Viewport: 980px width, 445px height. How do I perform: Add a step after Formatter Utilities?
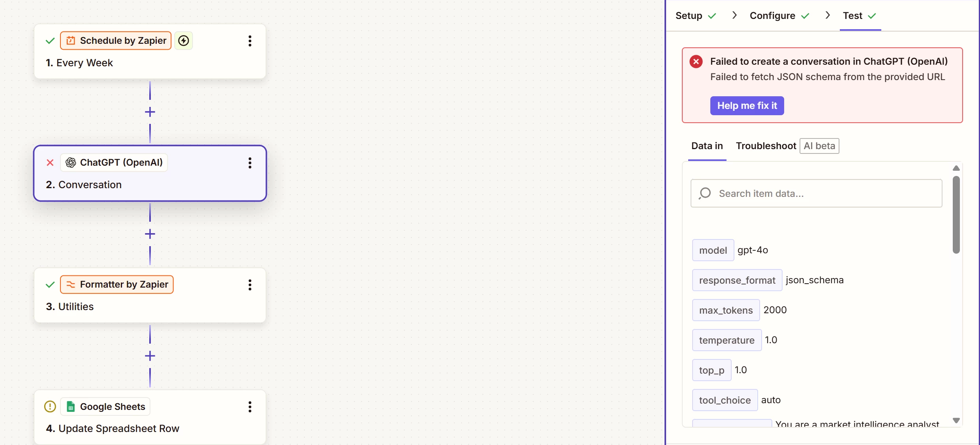(150, 356)
